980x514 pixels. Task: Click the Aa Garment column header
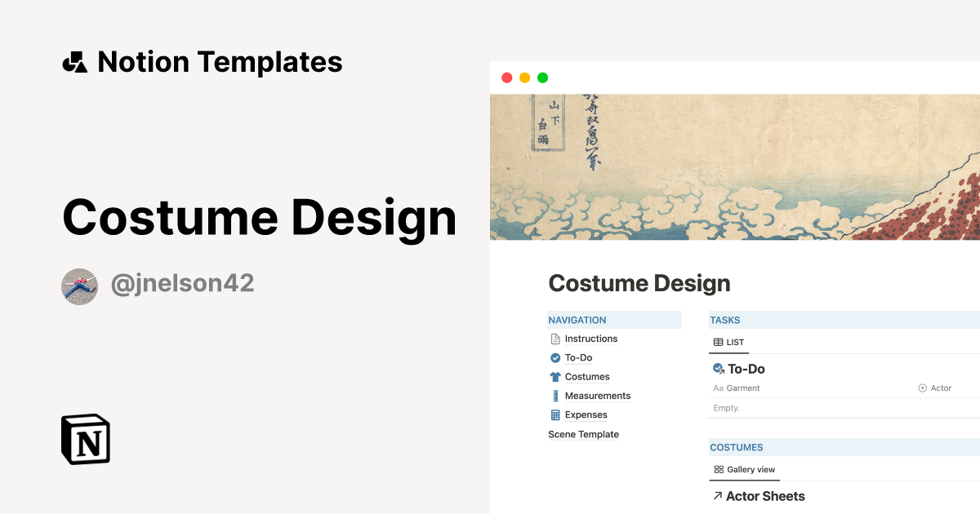point(736,388)
